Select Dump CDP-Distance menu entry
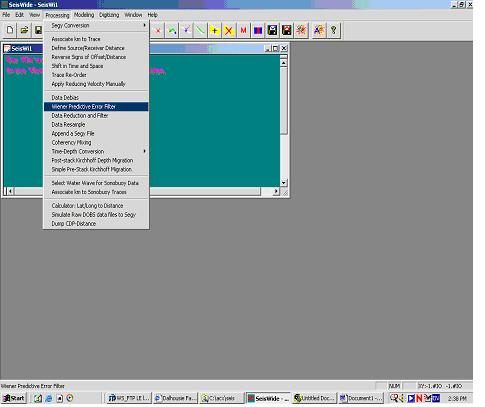This screenshot has height=407, width=485. pos(96,224)
